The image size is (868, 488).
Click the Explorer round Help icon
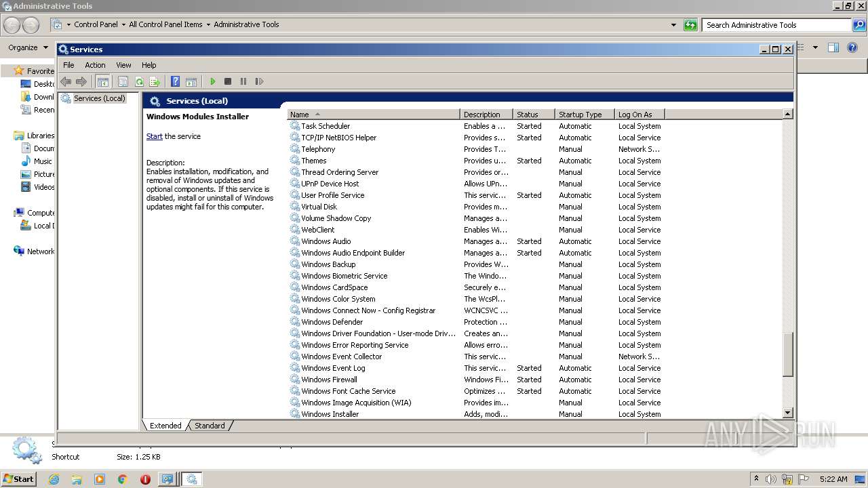click(x=852, y=47)
